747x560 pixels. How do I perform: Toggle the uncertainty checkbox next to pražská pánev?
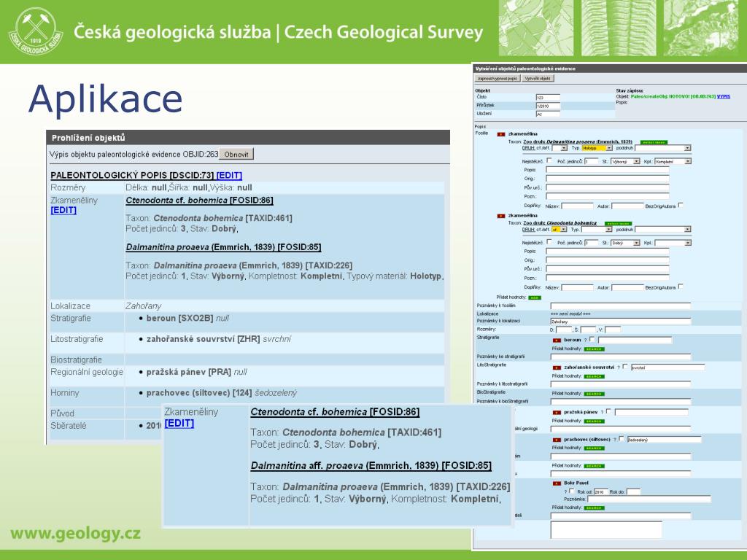pyautogui.click(x=608, y=411)
